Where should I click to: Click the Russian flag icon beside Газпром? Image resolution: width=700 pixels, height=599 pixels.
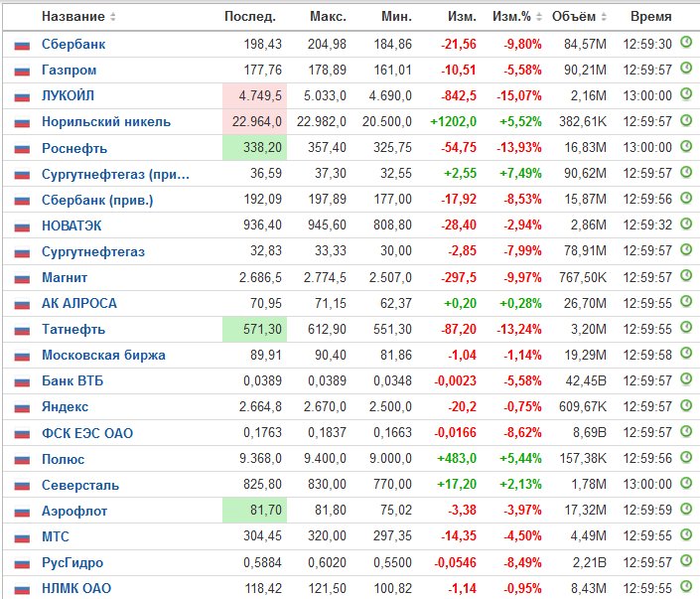pyautogui.click(x=22, y=71)
